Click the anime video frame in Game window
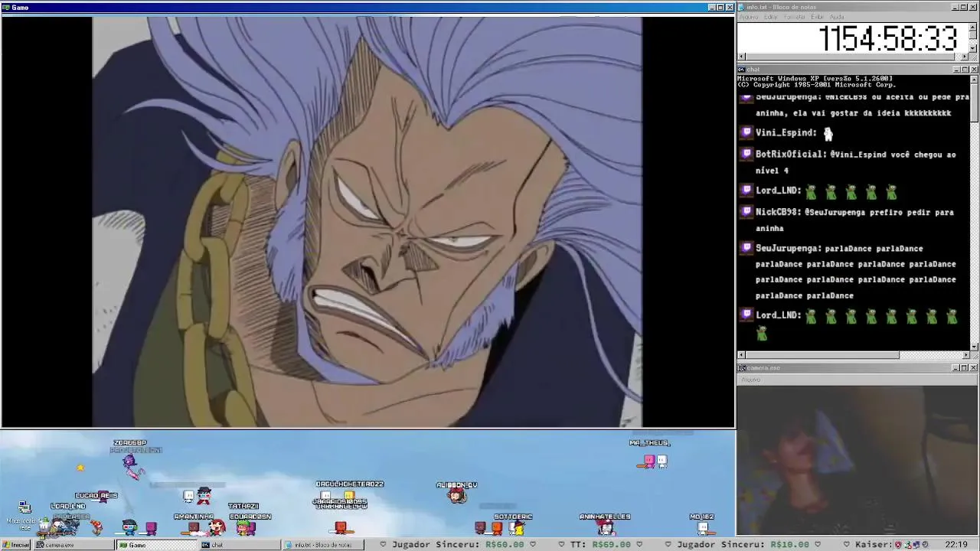The height and width of the screenshot is (551, 980). (x=367, y=221)
